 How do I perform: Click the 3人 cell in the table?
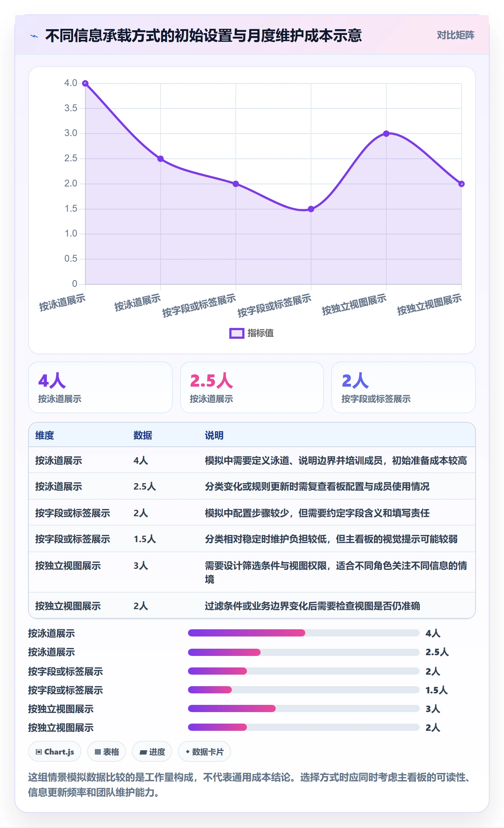click(x=141, y=566)
